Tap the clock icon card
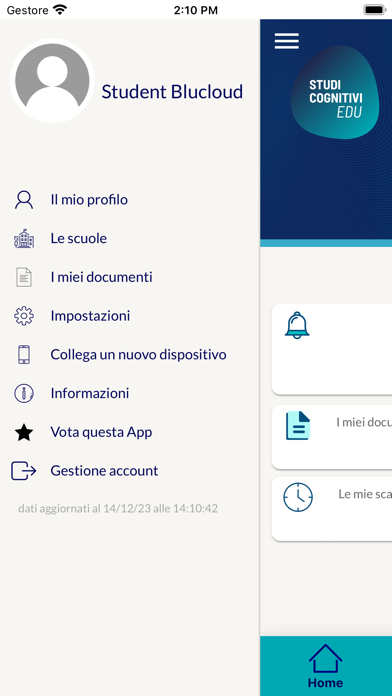This screenshot has height=696, width=392. pyautogui.click(x=298, y=497)
